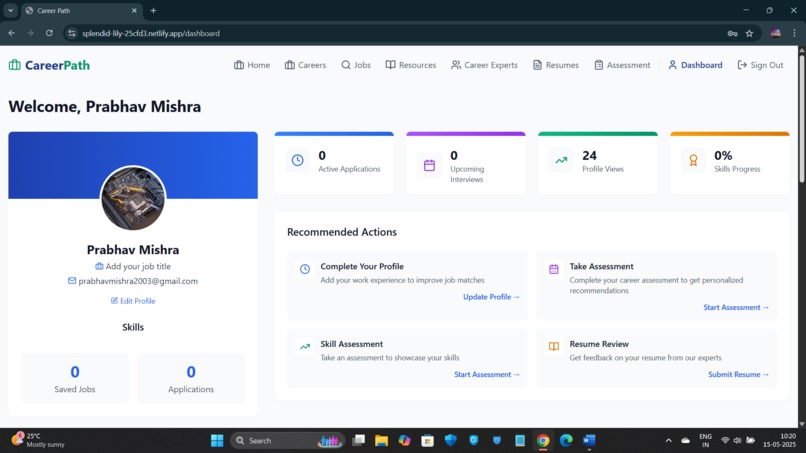Click the briefcase icon next to Add your job title
This screenshot has width=806, height=453.
(x=99, y=266)
